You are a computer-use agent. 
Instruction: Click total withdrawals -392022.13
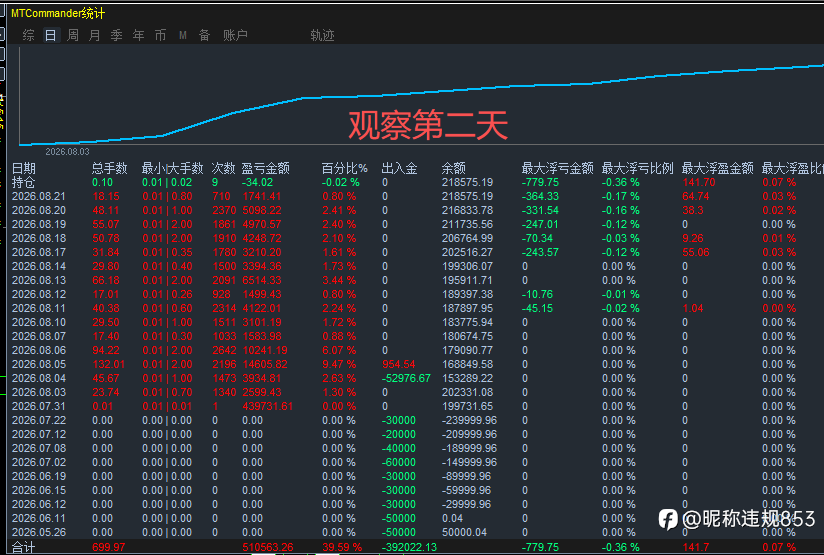pyautogui.click(x=409, y=547)
